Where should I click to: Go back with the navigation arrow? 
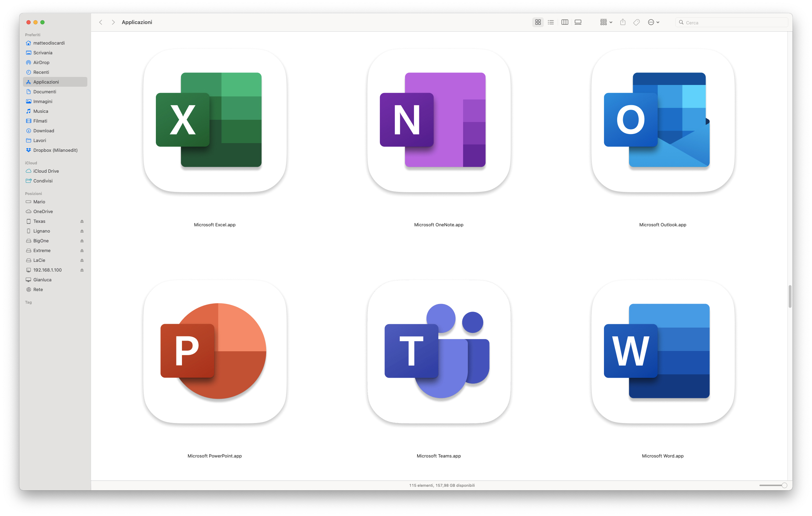101,22
